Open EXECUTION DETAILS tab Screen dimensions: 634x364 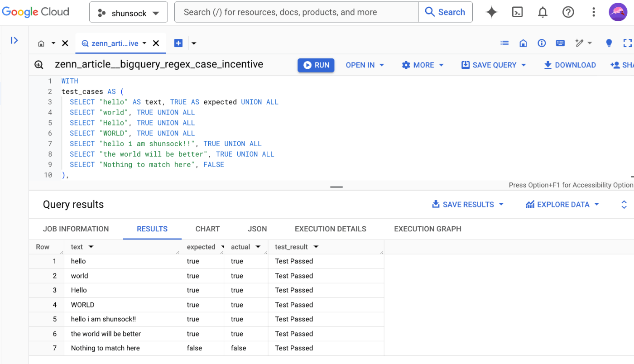[331, 229]
